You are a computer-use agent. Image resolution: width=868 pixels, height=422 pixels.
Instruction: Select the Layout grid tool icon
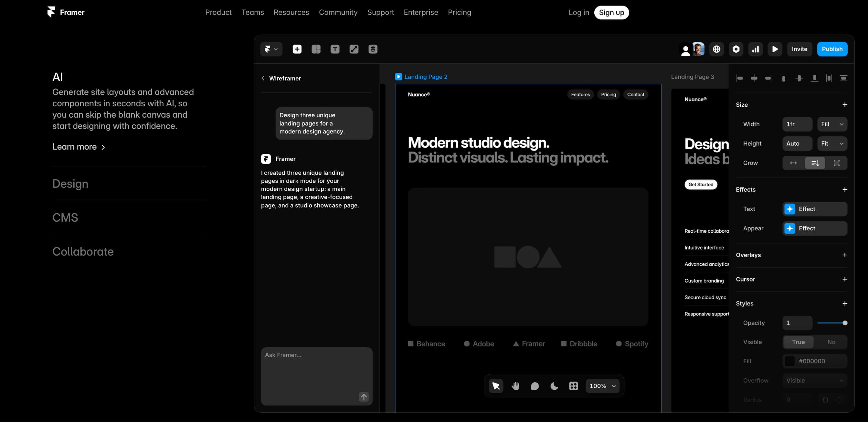(316, 49)
